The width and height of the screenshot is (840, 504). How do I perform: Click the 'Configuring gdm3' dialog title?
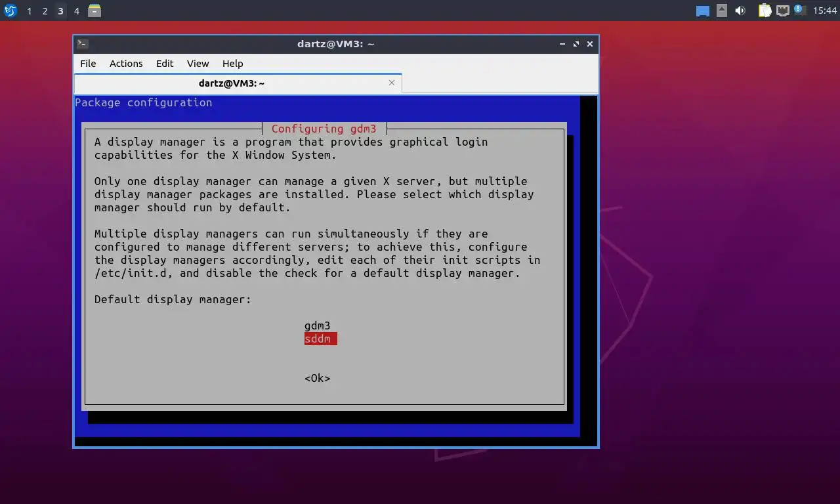click(324, 129)
